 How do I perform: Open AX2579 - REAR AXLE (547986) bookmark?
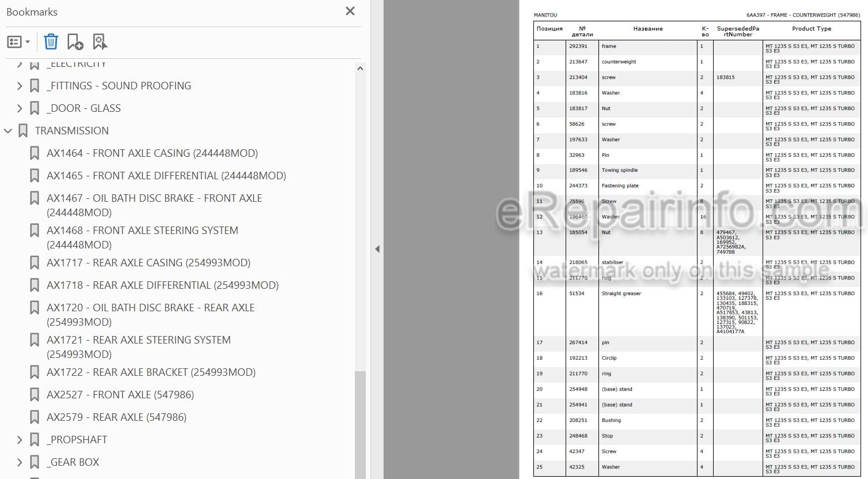click(x=117, y=417)
